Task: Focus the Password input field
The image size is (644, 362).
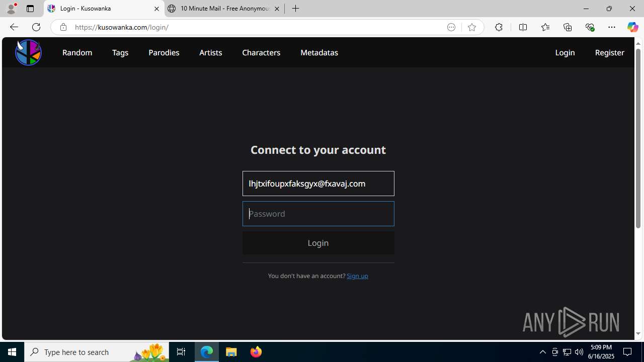Action: coord(318,214)
